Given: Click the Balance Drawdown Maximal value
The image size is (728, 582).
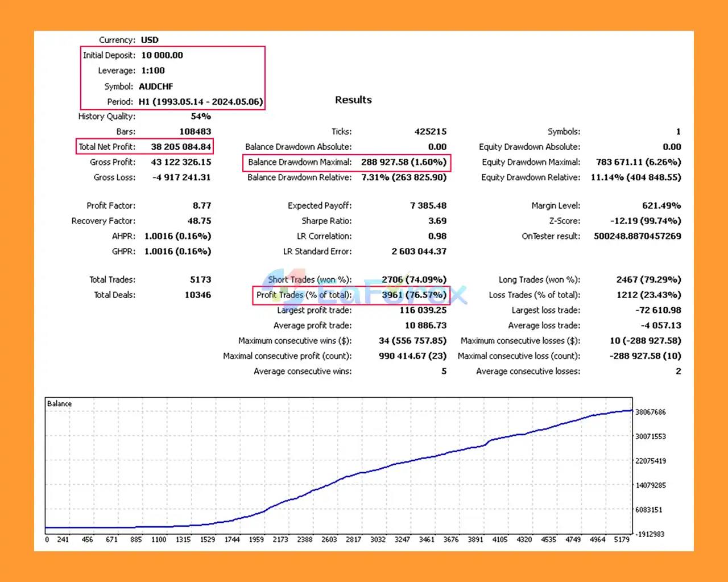Looking at the screenshot, I should click(403, 162).
